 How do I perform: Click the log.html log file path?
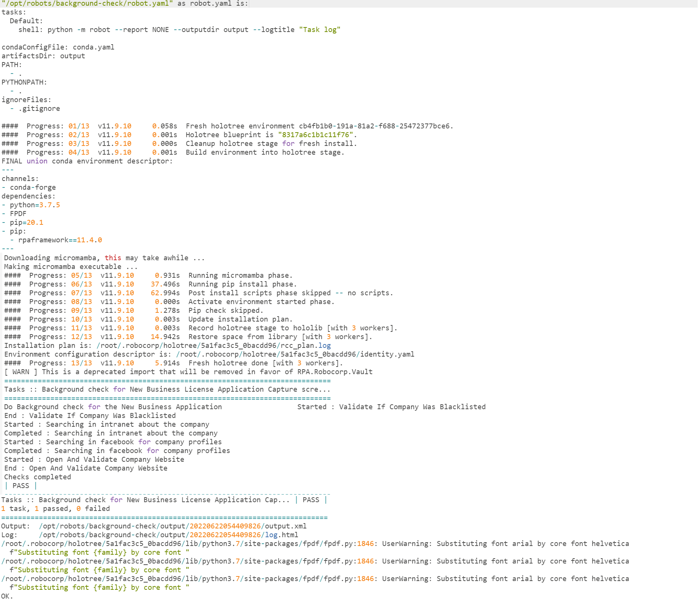(x=168, y=535)
